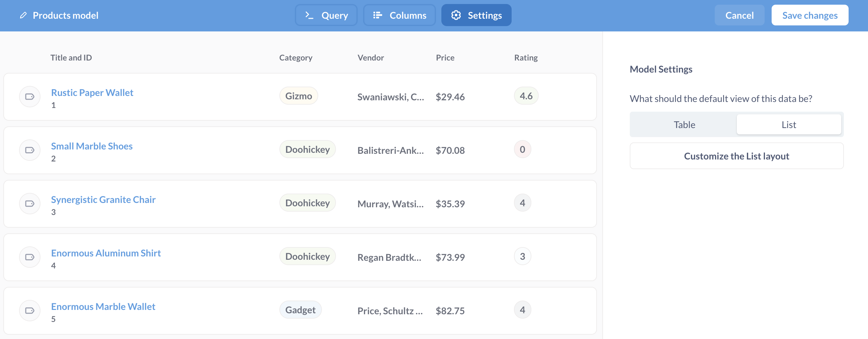Open the Settings tab
The width and height of the screenshot is (868, 339).
click(476, 15)
